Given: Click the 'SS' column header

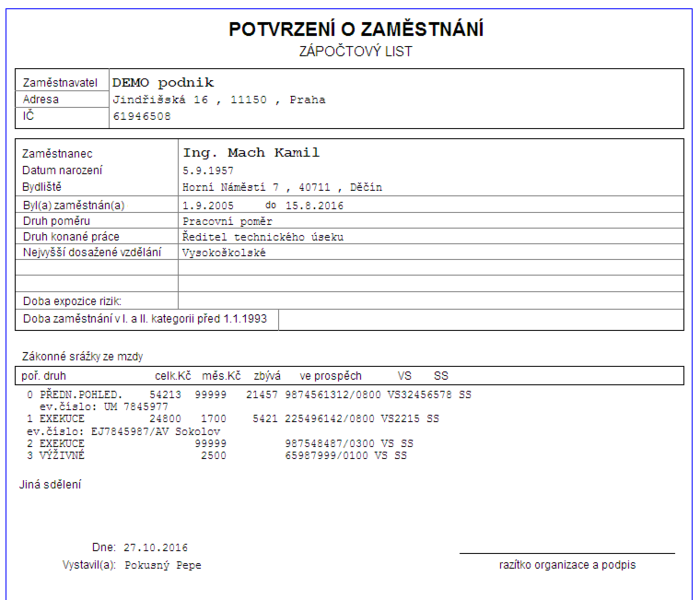Looking at the screenshot, I should (x=441, y=376).
